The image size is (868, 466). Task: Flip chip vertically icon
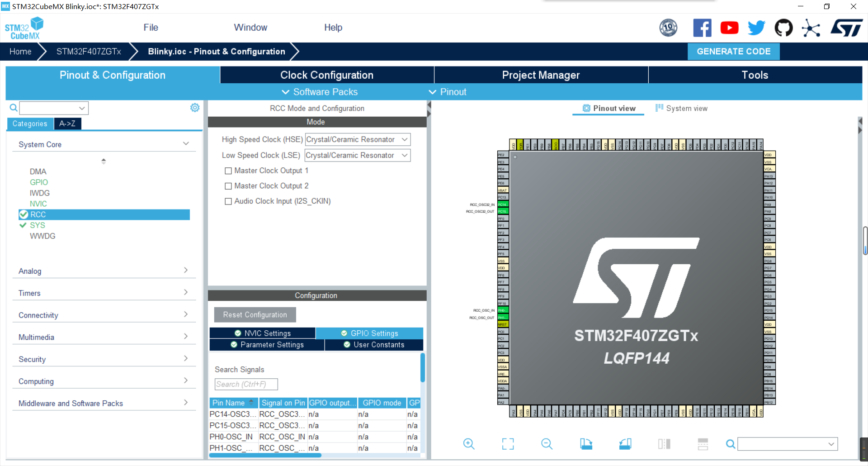tap(703, 444)
